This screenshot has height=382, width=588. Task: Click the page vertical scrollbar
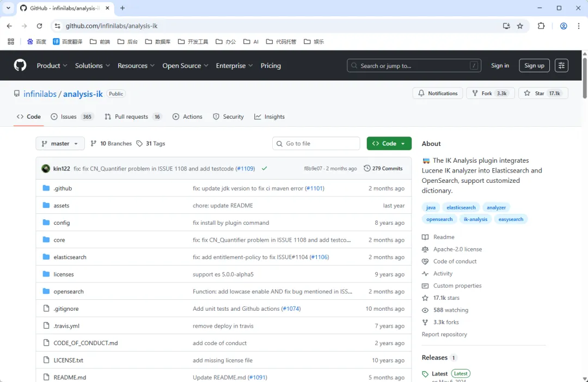click(x=585, y=78)
